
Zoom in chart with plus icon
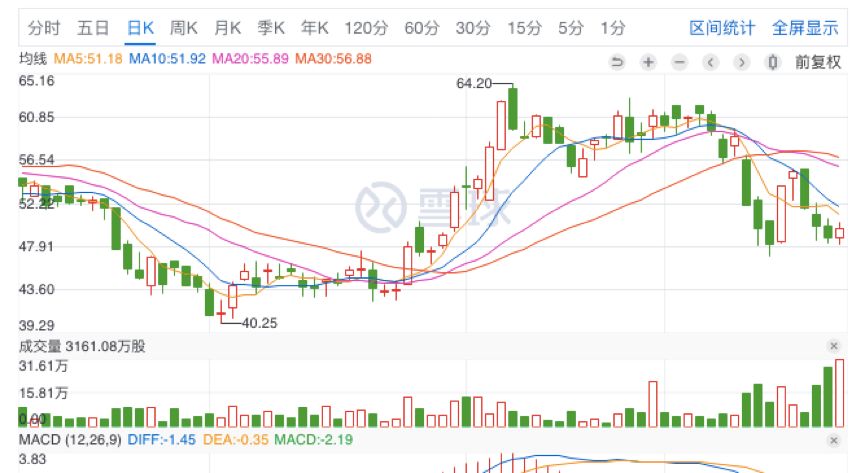pyautogui.click(x=648, y=62)
